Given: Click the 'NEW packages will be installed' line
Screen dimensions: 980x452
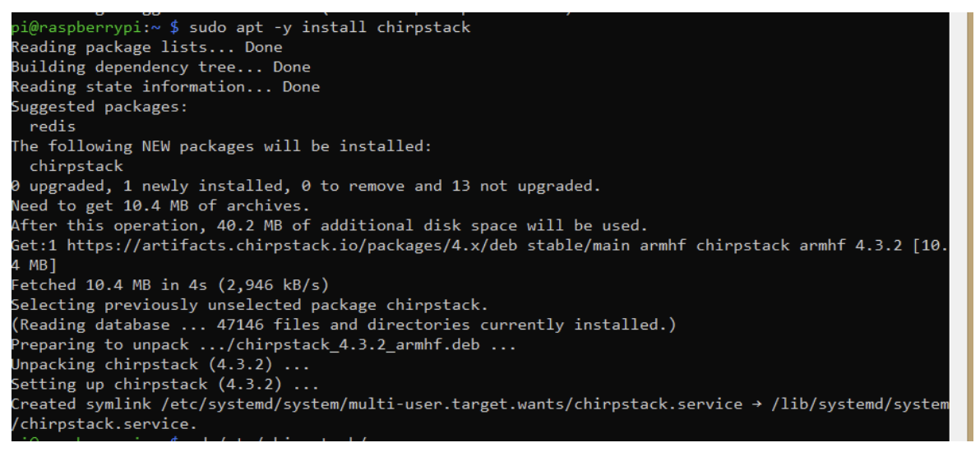Looking at the screenshot, I should coord(221,146).
